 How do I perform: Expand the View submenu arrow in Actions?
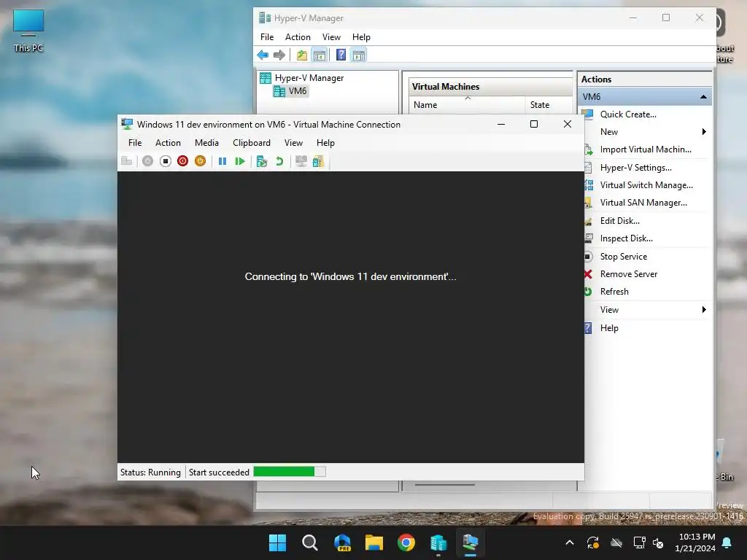(x=704, y=310)
